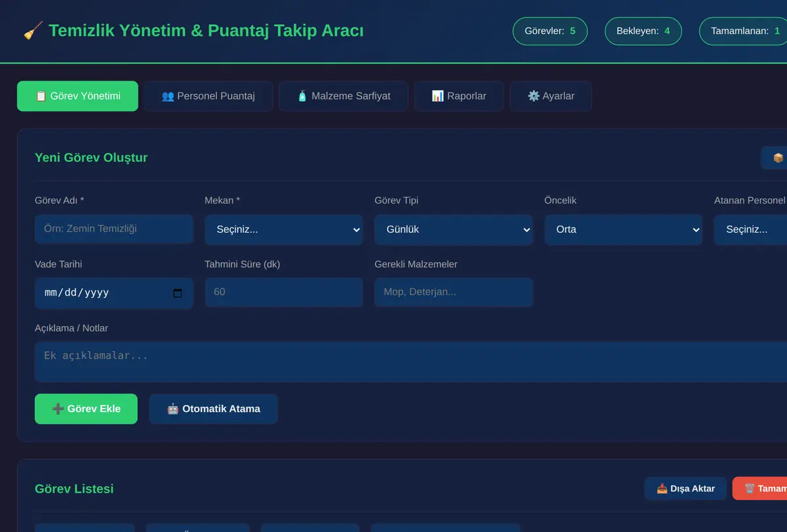Expand the Mekan dropdown
This screenshot has width=787, height=532.
pyautogui.click(x=284, y=230)
